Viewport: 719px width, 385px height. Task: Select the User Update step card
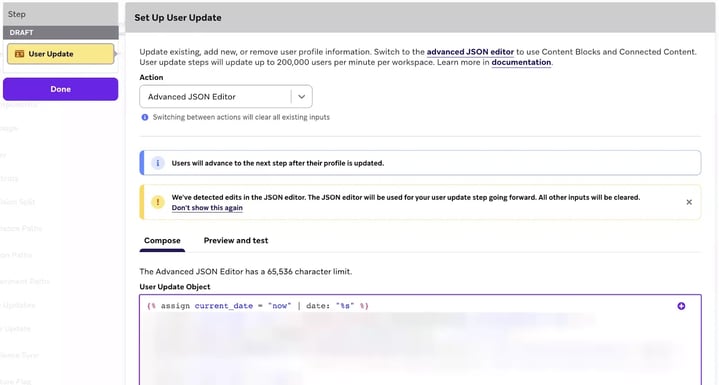[61, 54]
